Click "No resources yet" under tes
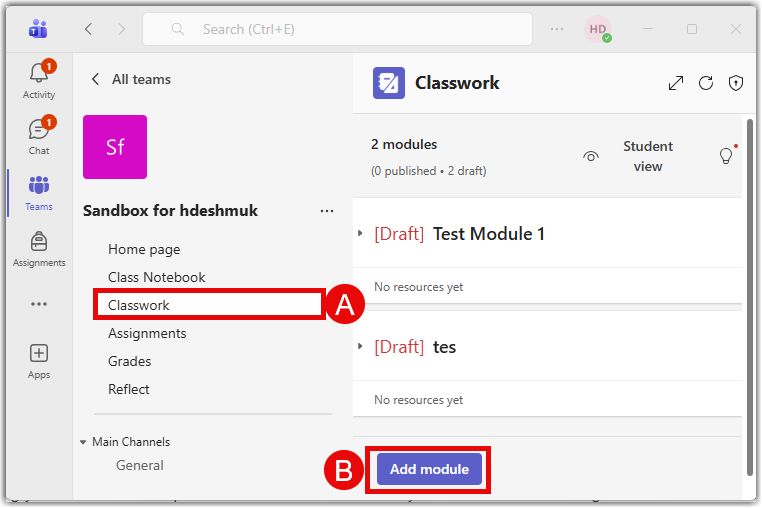Image resolution: width=762 pixels, height=508 pixels. pyautogui.click(x=418, y=400)
